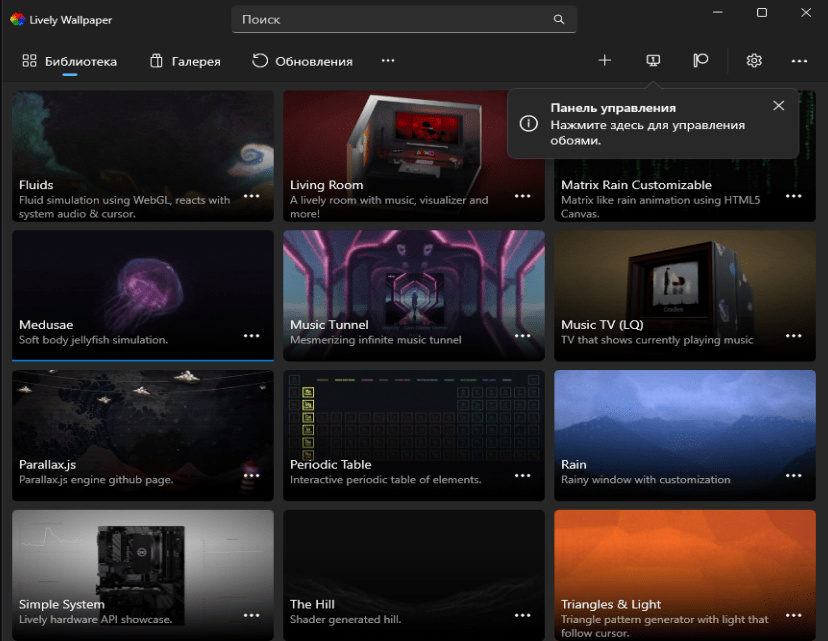Open more options for Music Tunnel
This screenshot has height=641, width=828.
(522, 336)
